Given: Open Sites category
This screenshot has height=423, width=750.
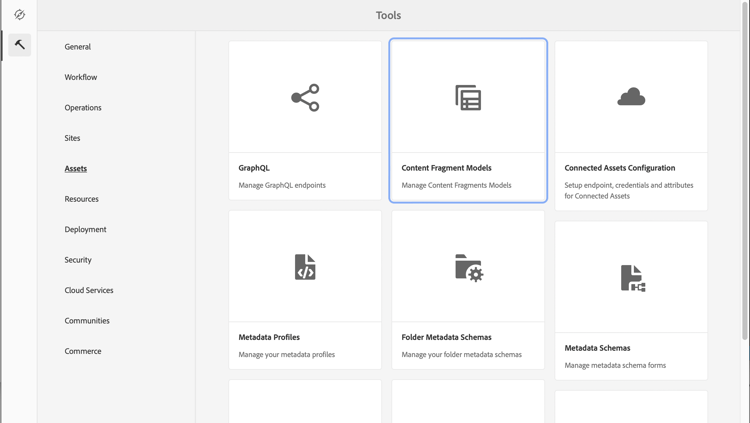Looking at the screenshot, I should coord(72,138).
